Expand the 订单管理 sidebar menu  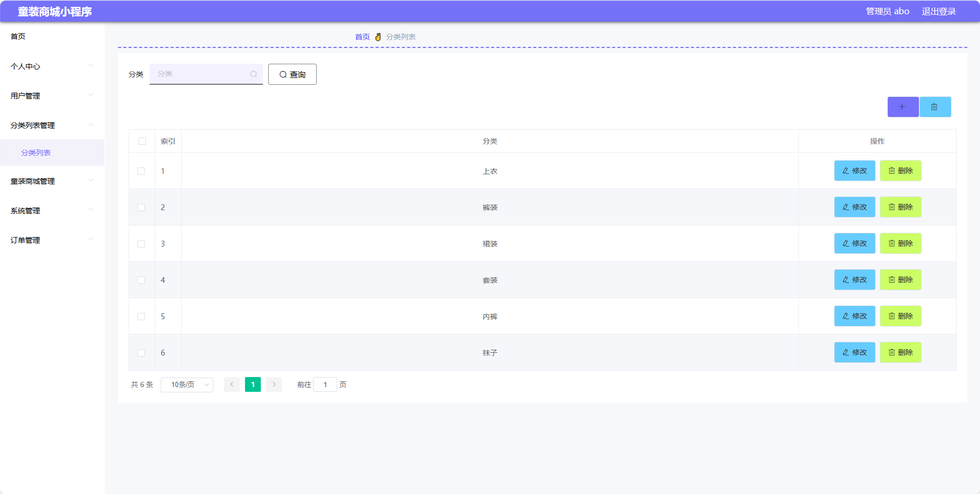pyautogui.click(x=52, y=240)
